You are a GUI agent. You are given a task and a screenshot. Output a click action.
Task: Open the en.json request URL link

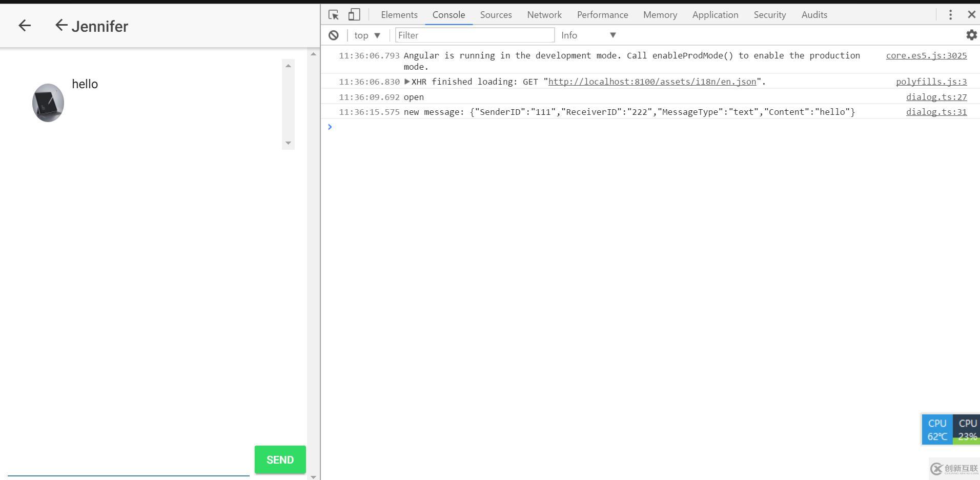(652, 81)
